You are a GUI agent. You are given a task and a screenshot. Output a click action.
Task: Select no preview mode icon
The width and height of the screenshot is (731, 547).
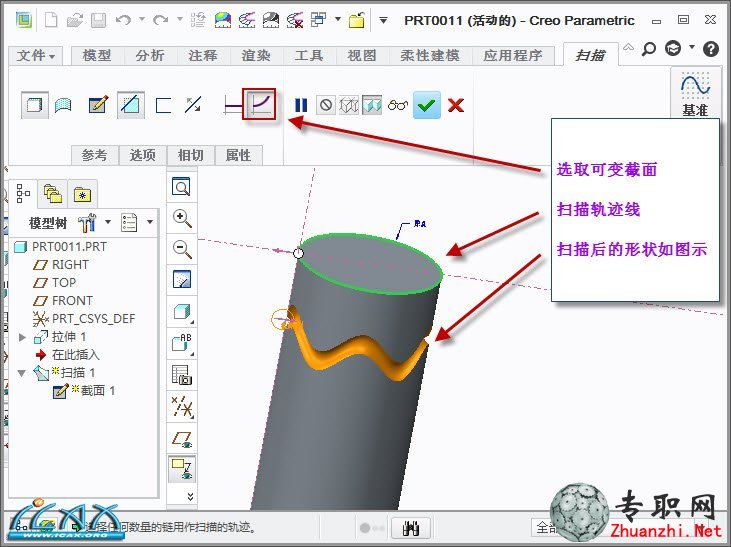coord(325,105)
